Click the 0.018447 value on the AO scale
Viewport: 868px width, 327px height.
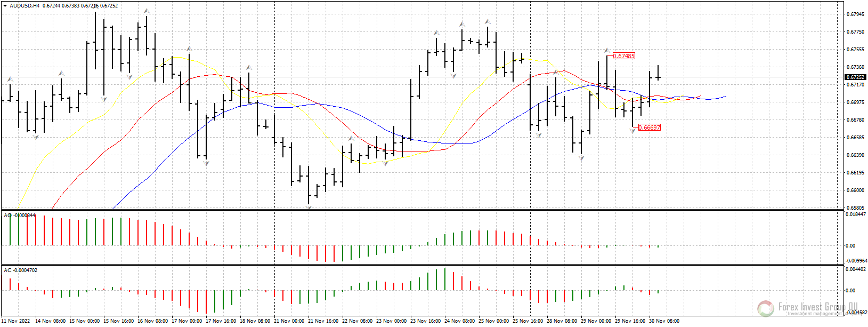pyautogui.click(x=855, y=214)
